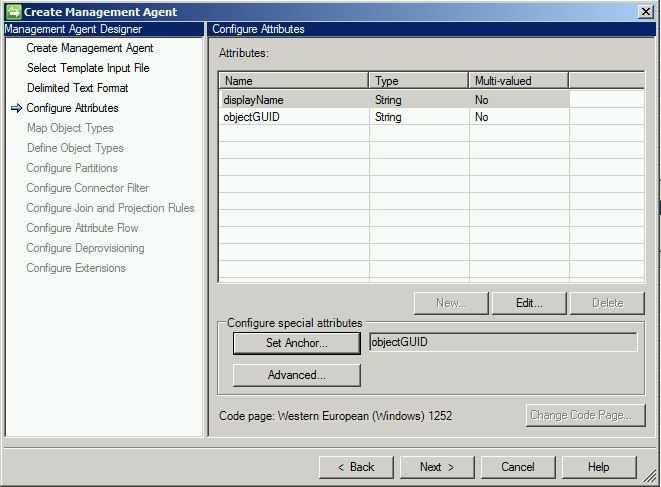Open Advanced... special attributes settings
The height and width of the screenshot is (487, 661).
(297, 375)
